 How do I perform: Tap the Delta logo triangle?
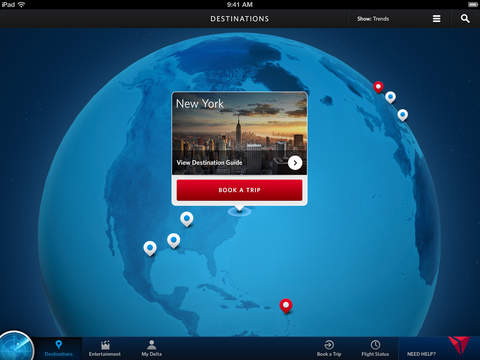(459, 345)
